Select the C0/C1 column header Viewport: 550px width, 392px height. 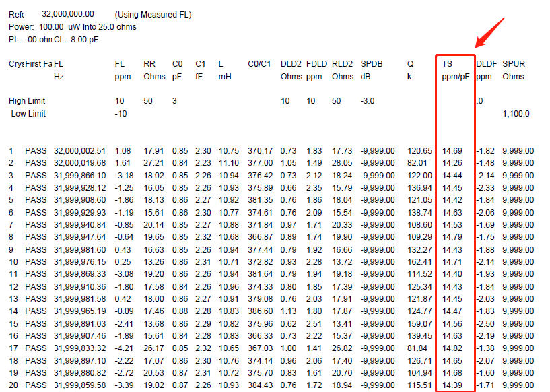pyautogui.click(x=258, y=64)
